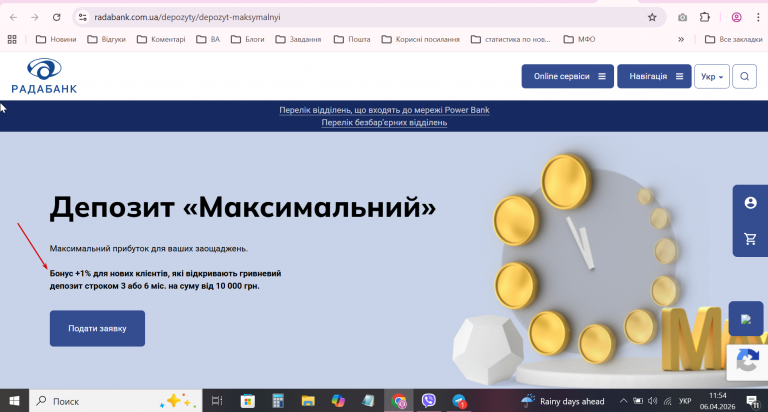The image size is (768, 412).
Task: Open the Корисні посилання bookmark folder
Action: (x=421, y=39)
